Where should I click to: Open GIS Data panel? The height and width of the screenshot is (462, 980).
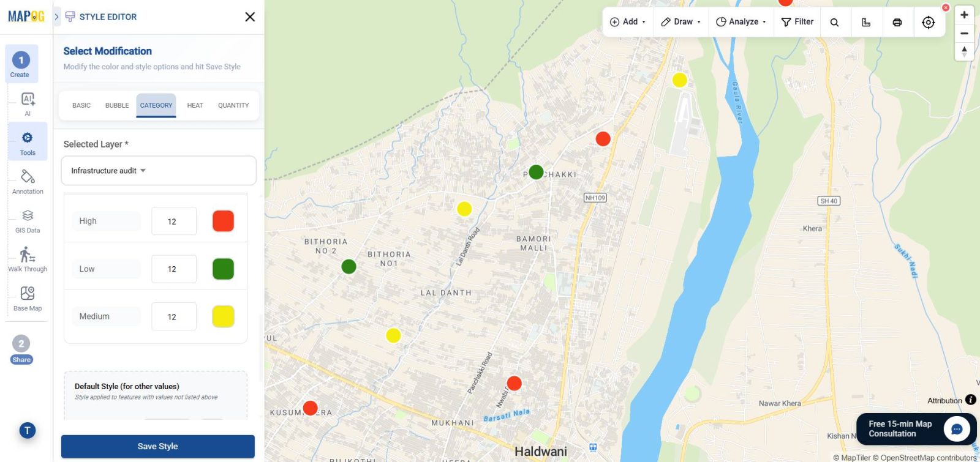(x=28, y=221)
